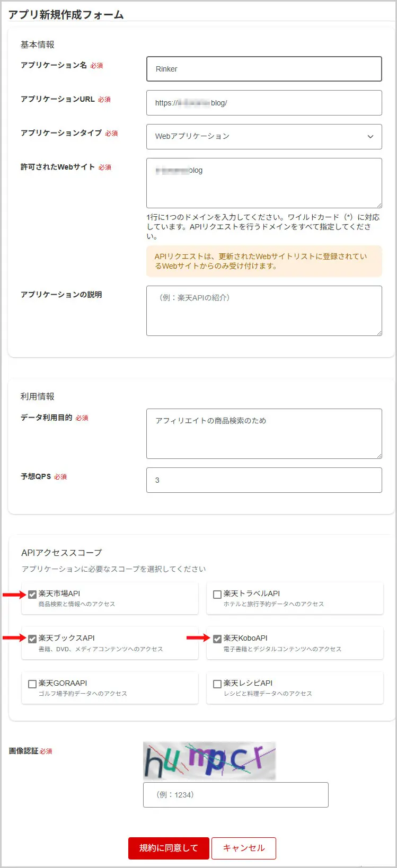
Task: Check the 楽天レシピAPI scope
Action: (x=217, y=683)
